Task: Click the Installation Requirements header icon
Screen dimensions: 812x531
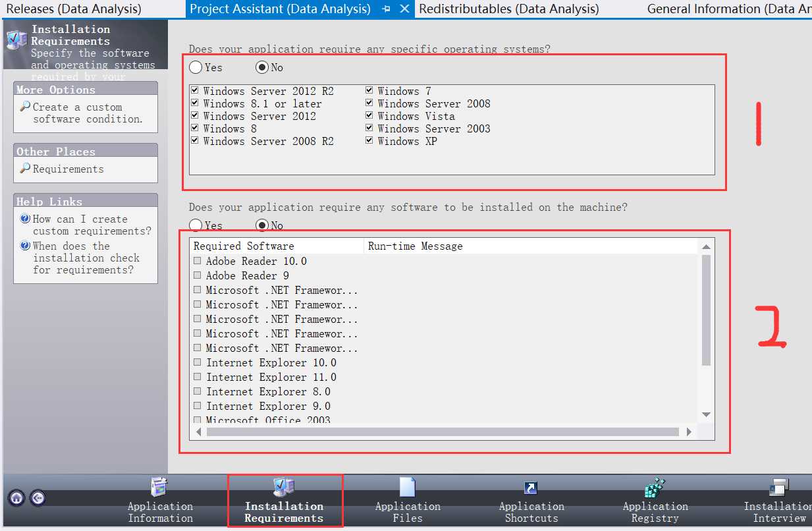Action: pyautogui.click(x=16, y=40)
